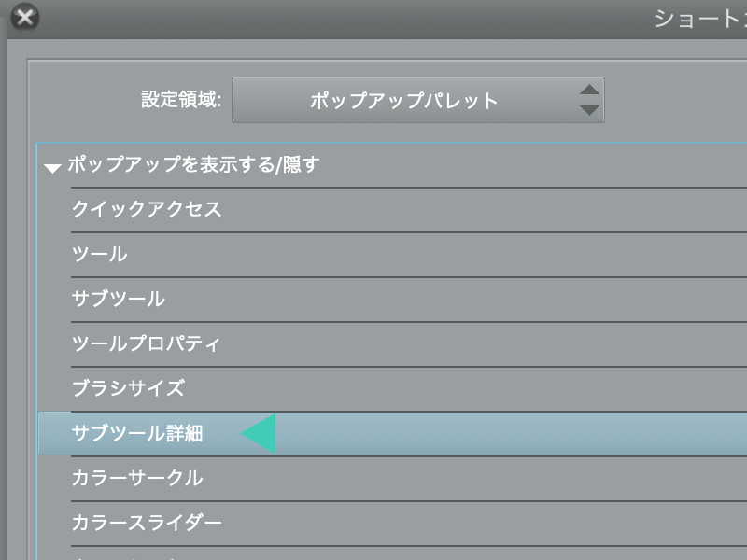Click the 設定領域 label

pyautogui.click(x=181, y=100)
